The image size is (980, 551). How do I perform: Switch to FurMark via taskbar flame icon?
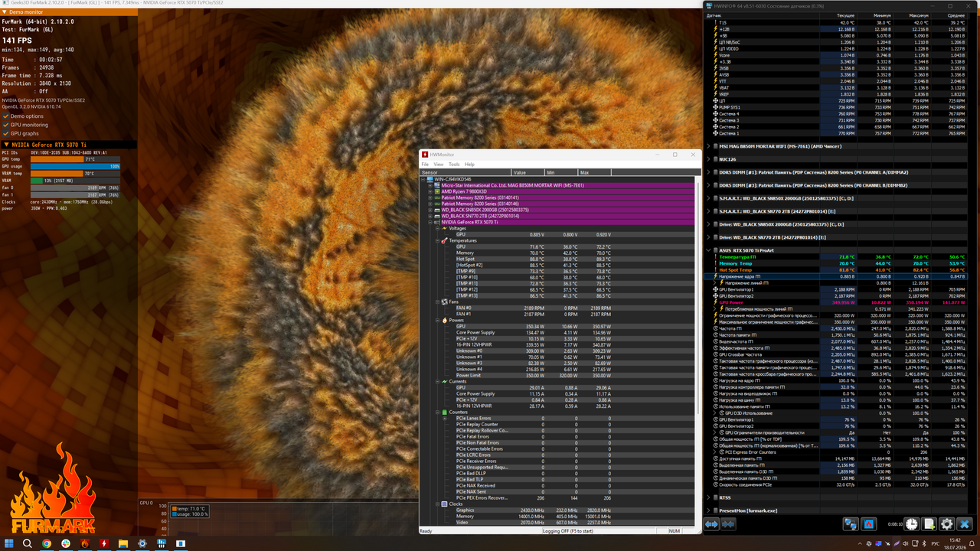point(84,543)
